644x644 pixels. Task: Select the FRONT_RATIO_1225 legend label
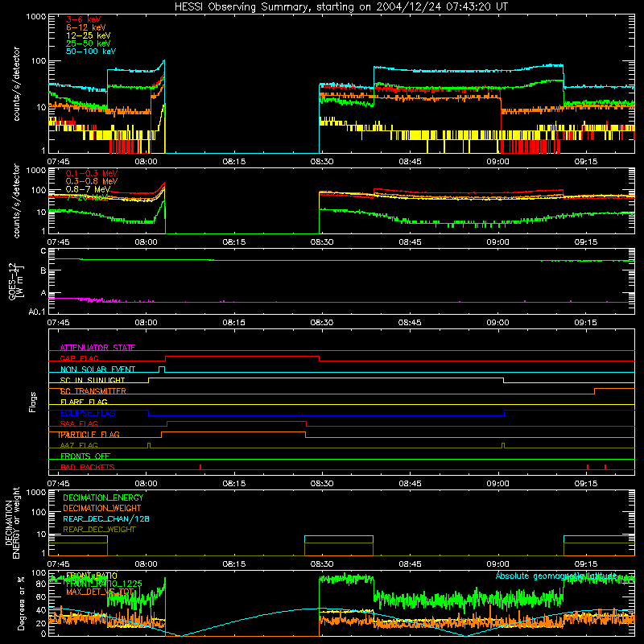pos(104,584)
